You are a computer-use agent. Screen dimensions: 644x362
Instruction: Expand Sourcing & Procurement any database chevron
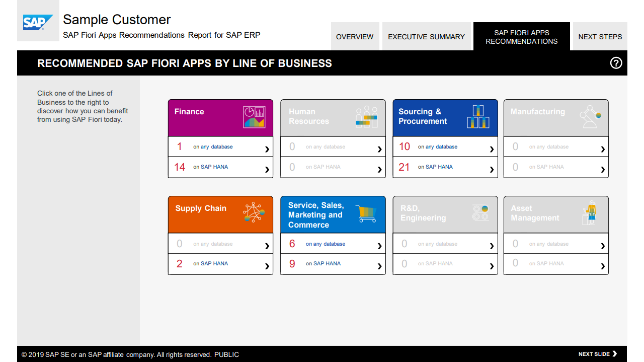click(492, 150)
